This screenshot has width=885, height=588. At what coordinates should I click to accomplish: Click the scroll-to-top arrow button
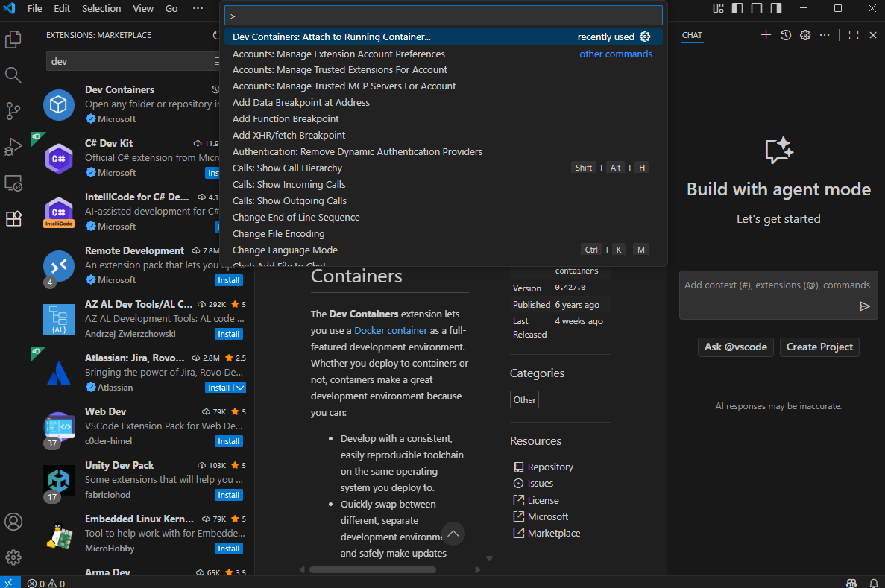(453, 534)
